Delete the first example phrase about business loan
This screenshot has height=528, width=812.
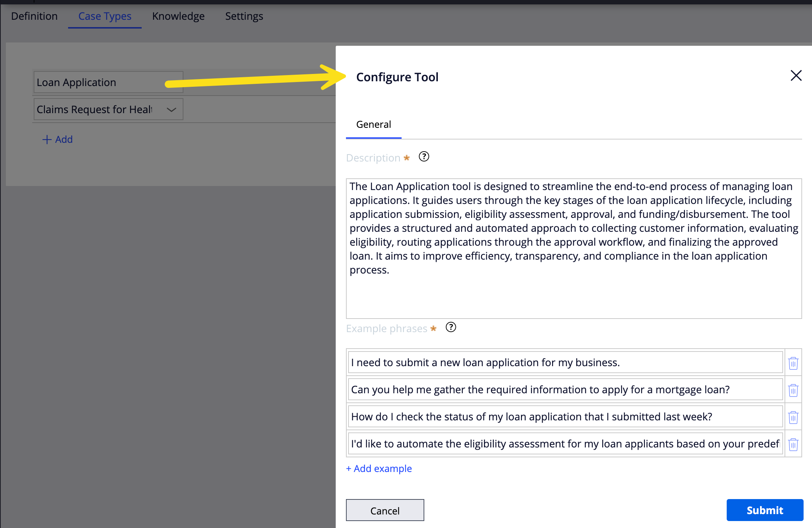point(793,363)
